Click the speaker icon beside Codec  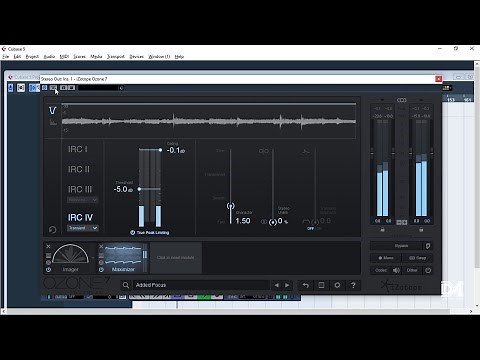[x=396, y=270]
